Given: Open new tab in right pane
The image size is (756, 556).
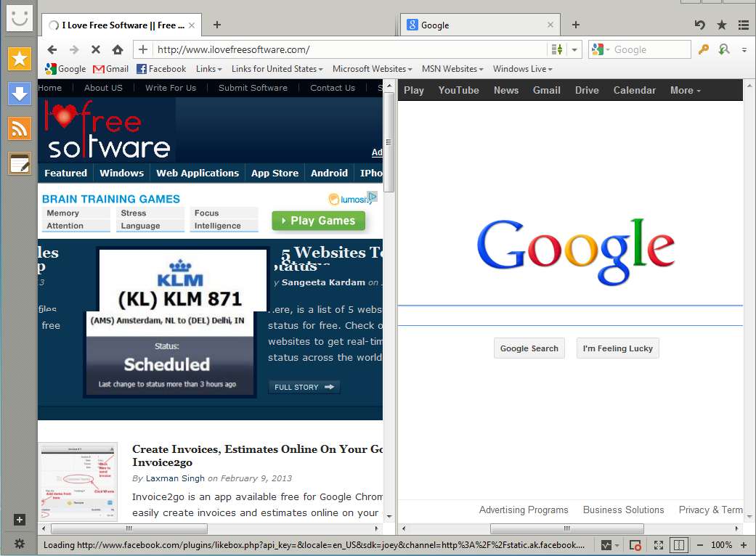Looking at the screenshot, I should 576,25.
